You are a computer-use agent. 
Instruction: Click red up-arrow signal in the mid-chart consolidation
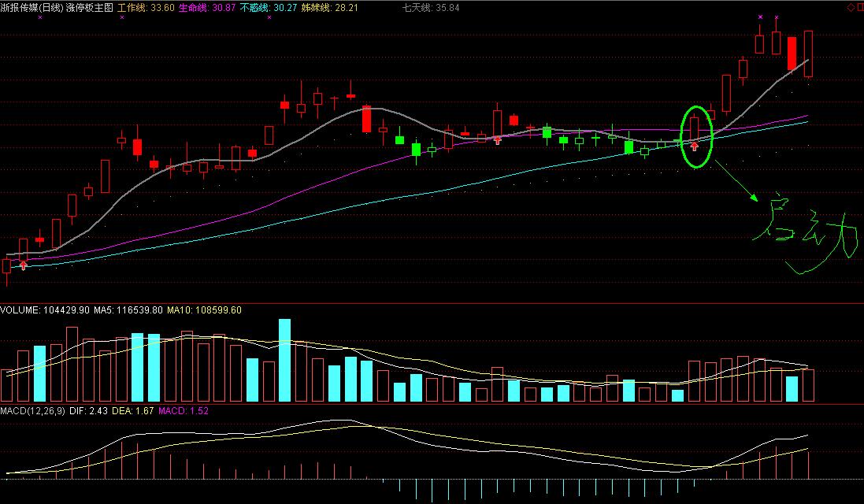click(498, 141)
